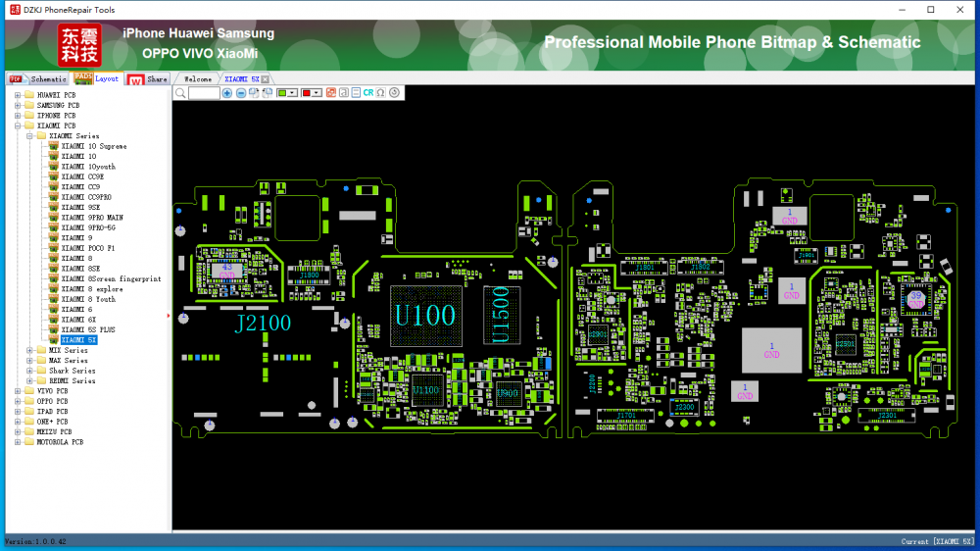
Task: Click the search text input field
Action: [x=204, y=93]
